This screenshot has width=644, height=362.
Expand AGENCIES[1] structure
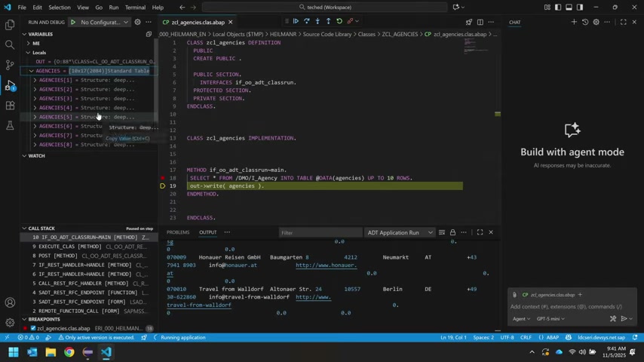pyautogui.click(x=35, y=80)
